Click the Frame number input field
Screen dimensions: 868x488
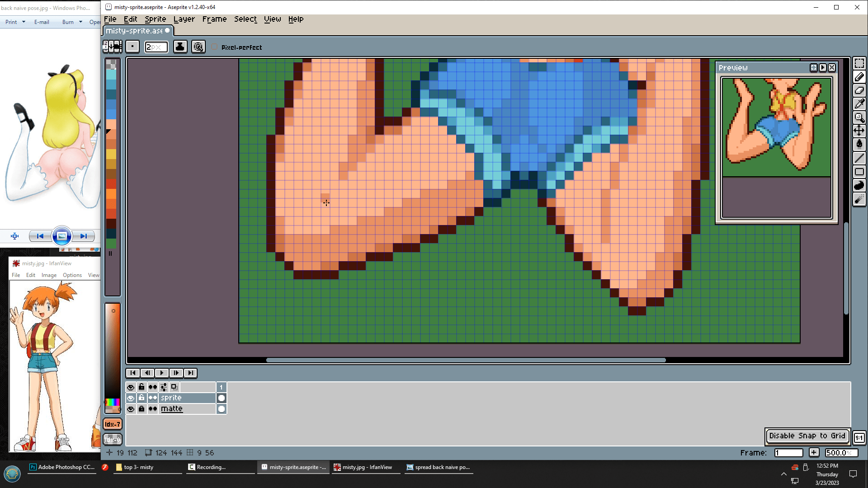(x=788, y=453)
